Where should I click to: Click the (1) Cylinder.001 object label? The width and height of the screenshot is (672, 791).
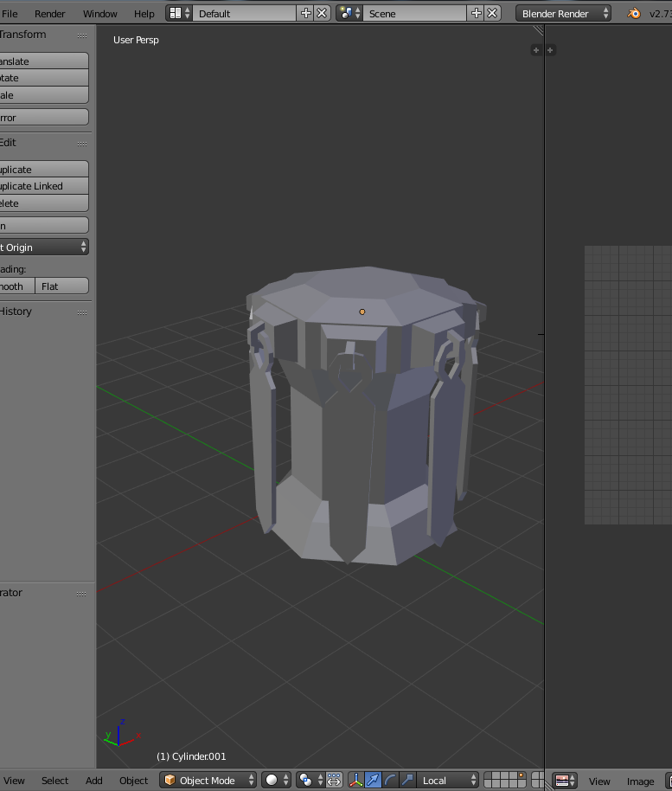coord(191,756)
